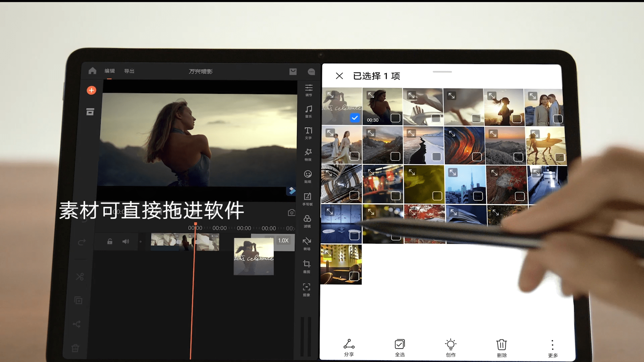Tap the scissors split icon

tap(80, 277)
